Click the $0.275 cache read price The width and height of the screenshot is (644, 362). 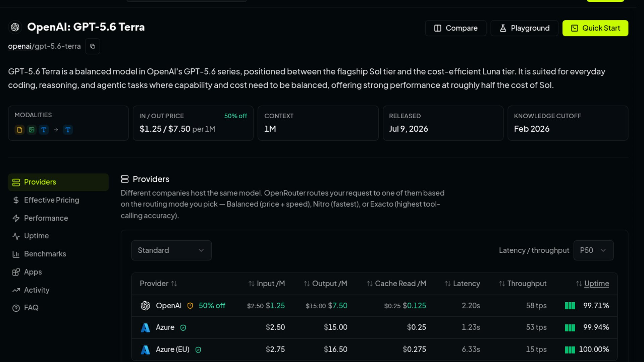click(414, 349)
